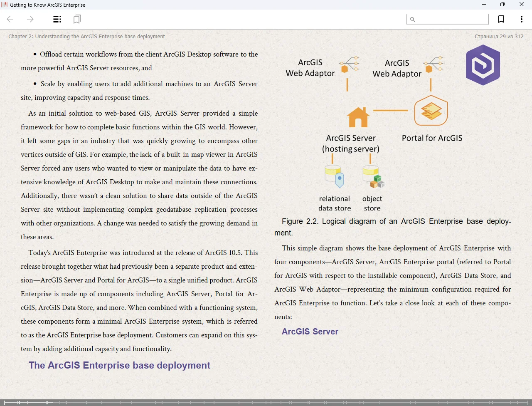Open the saved bookmarks list
The width and height of the screenshot is (532, 406).
(x=77, y=19)
